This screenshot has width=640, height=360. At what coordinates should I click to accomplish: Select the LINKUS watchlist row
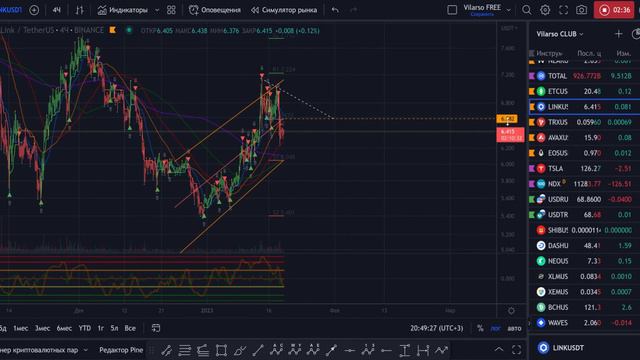pyautogui.click(x=584, y=107)
